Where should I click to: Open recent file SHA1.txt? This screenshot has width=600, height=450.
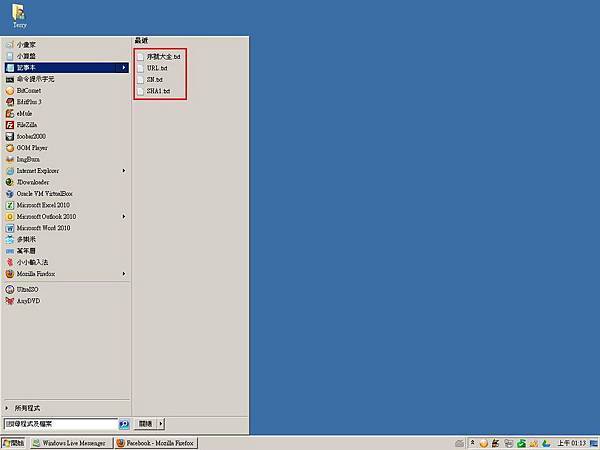[x=154, y=91]
